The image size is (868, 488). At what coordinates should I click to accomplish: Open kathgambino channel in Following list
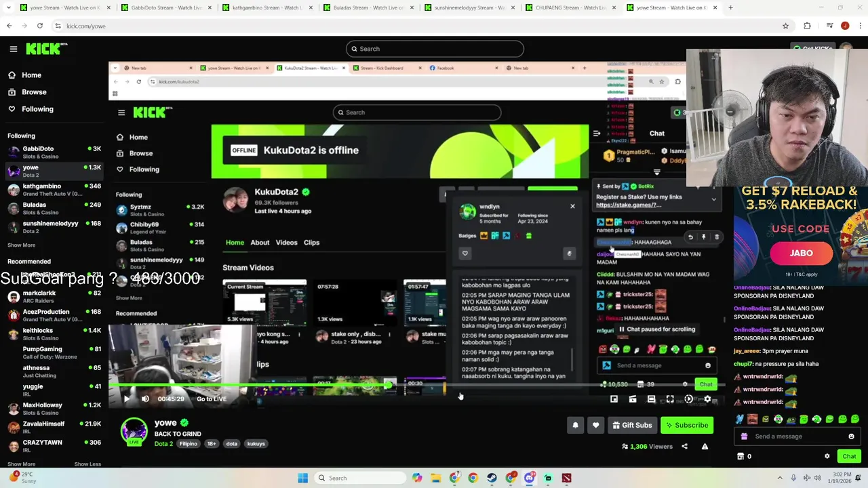(53, 190)
